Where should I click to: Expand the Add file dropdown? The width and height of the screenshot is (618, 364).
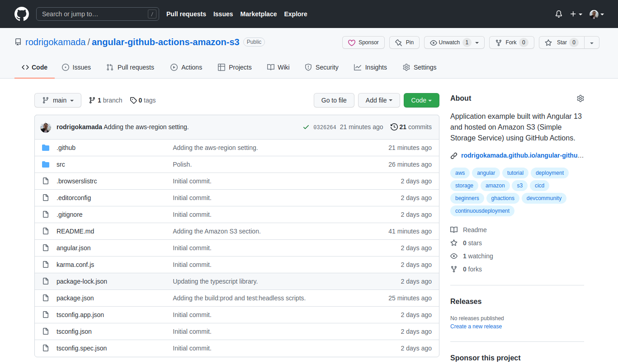pyautogui.click(x=379, y=100)
